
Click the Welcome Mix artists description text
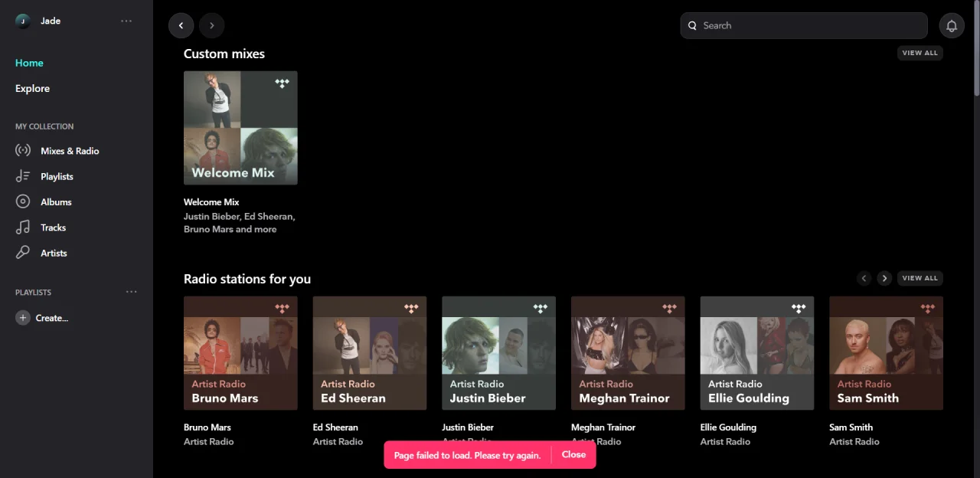(x=240, y=223)
